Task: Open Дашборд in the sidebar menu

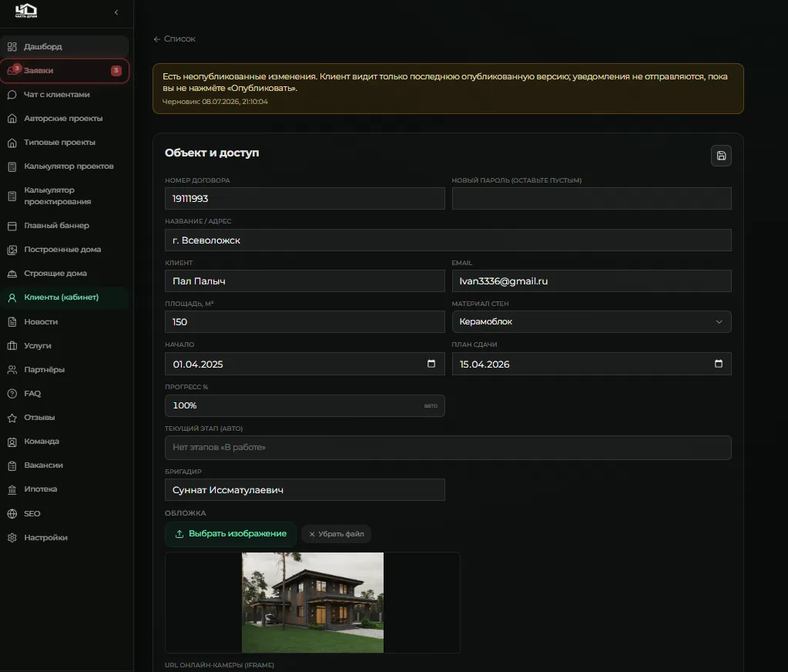Action: [x=65, y=47]
